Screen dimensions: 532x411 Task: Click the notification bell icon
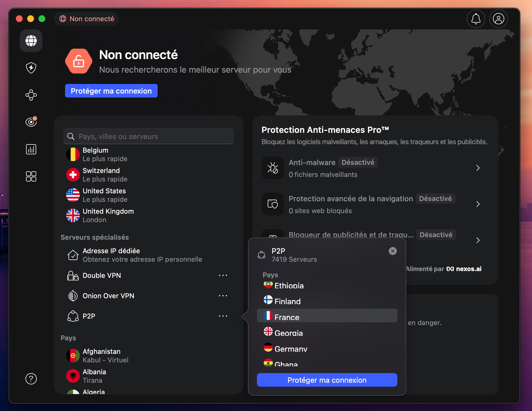click(475, 19)
